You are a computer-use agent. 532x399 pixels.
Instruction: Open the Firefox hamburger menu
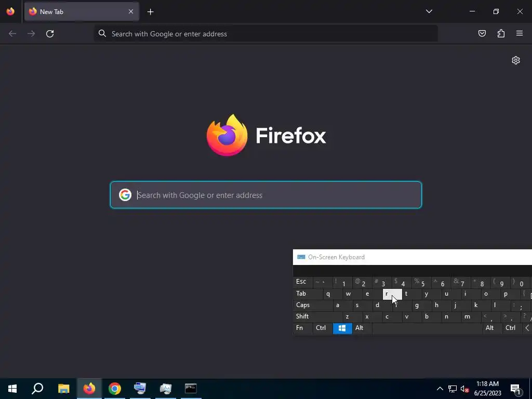click(x=520, y=33)
